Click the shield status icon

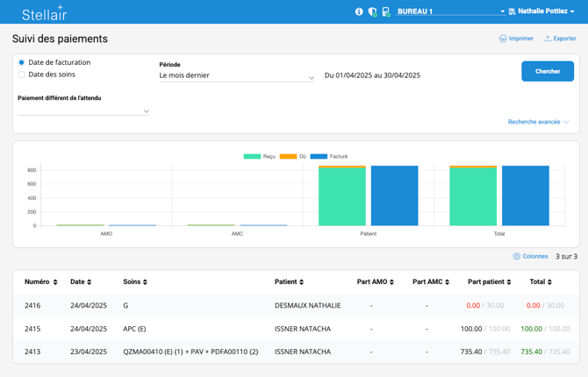point(372,12)
